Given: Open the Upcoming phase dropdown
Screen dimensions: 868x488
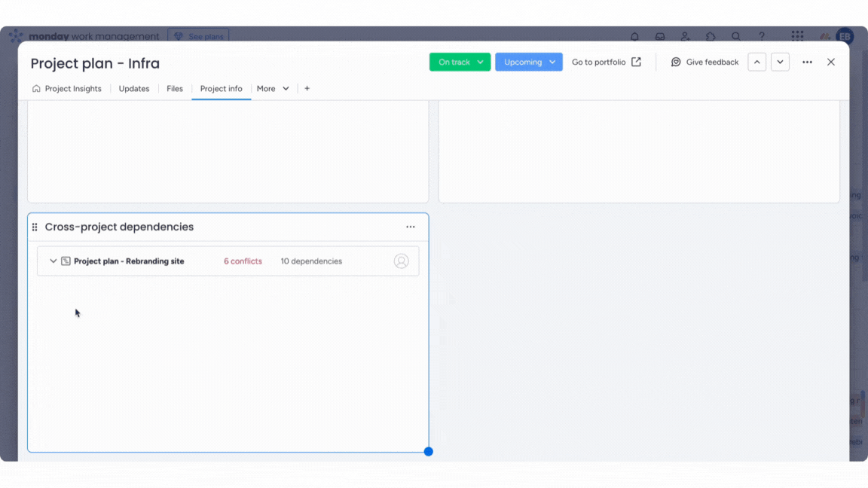Looking at the screenshot, I should click(529, 62).
